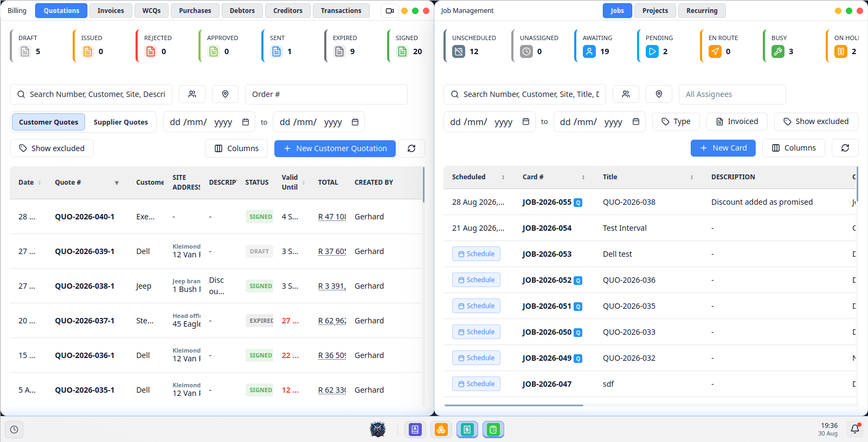
Task: Toggle Show excluded in Billing
Action: 52,148
